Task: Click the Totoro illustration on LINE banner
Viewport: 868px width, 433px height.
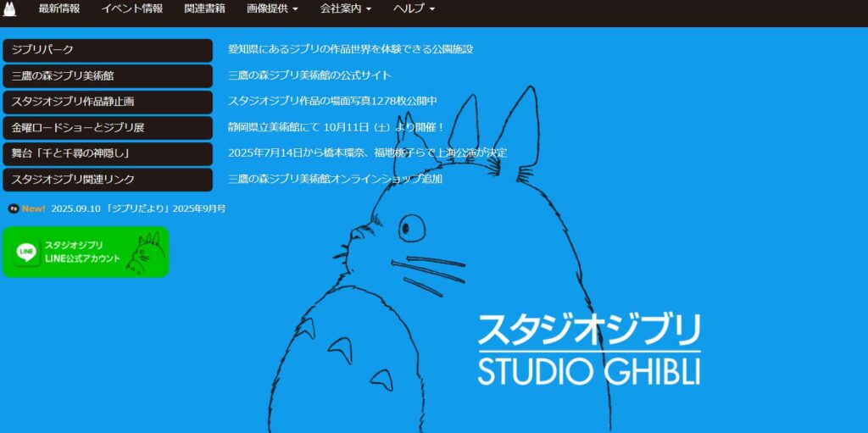Action: click(144, 253)
